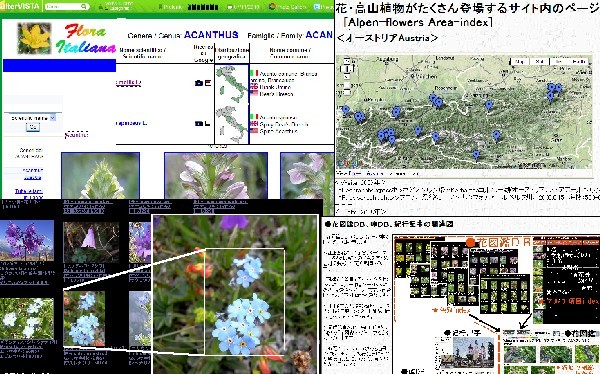Click the UK flag in the spinosus row
This screenshot has width=600, height=374.
[x=254, y=124]
